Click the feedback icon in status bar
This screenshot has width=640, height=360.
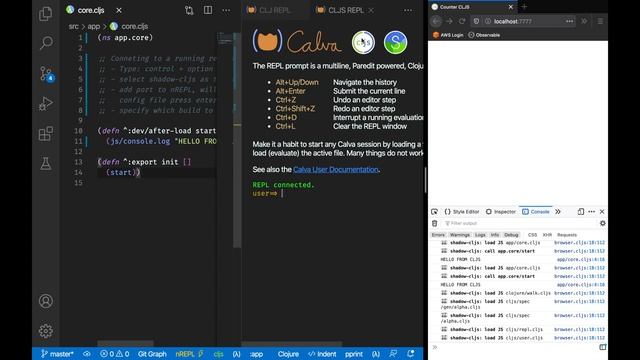(x=393, y=353)
